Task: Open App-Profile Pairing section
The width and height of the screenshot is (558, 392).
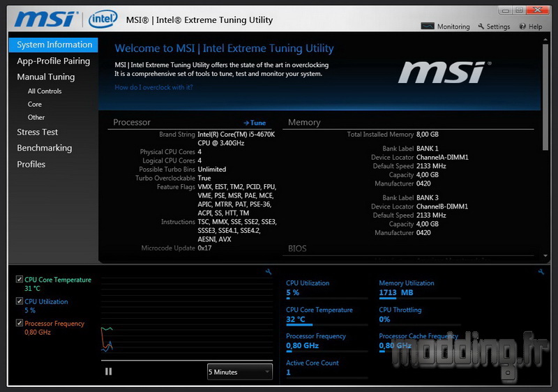Action: click(x=54, y=61)
